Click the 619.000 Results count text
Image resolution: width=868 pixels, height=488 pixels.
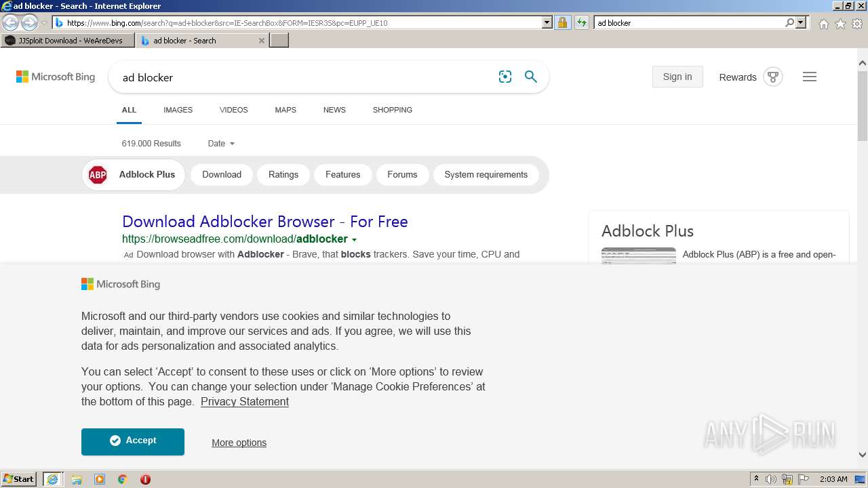click(151, 144)
